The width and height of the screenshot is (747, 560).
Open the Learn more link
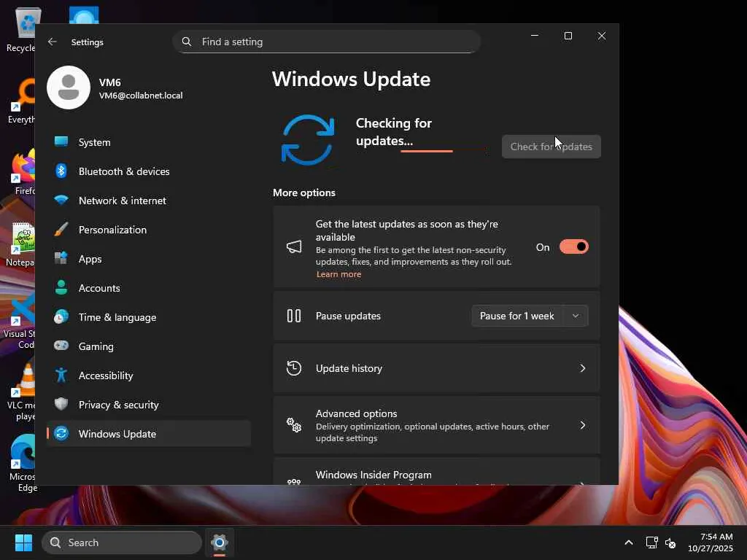(x=338, y=274)
